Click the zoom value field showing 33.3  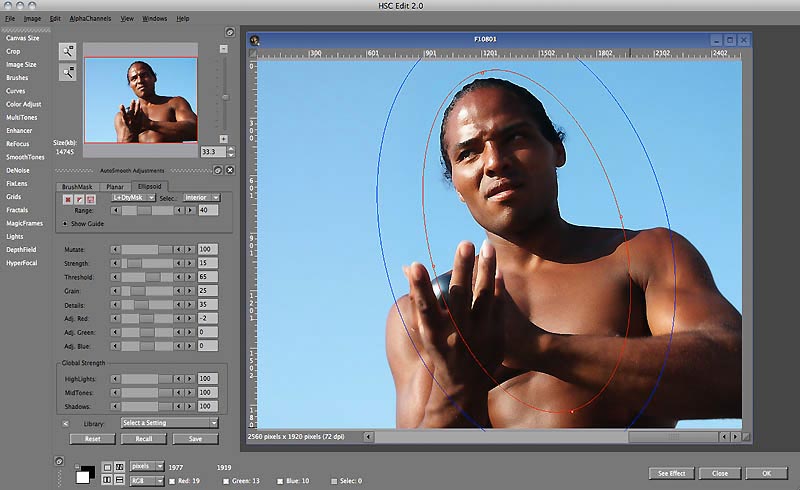(x=213, y=152)
